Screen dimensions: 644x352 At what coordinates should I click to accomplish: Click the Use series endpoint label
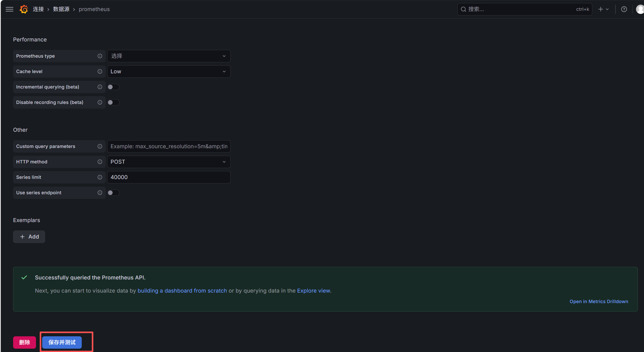point(39,193)
